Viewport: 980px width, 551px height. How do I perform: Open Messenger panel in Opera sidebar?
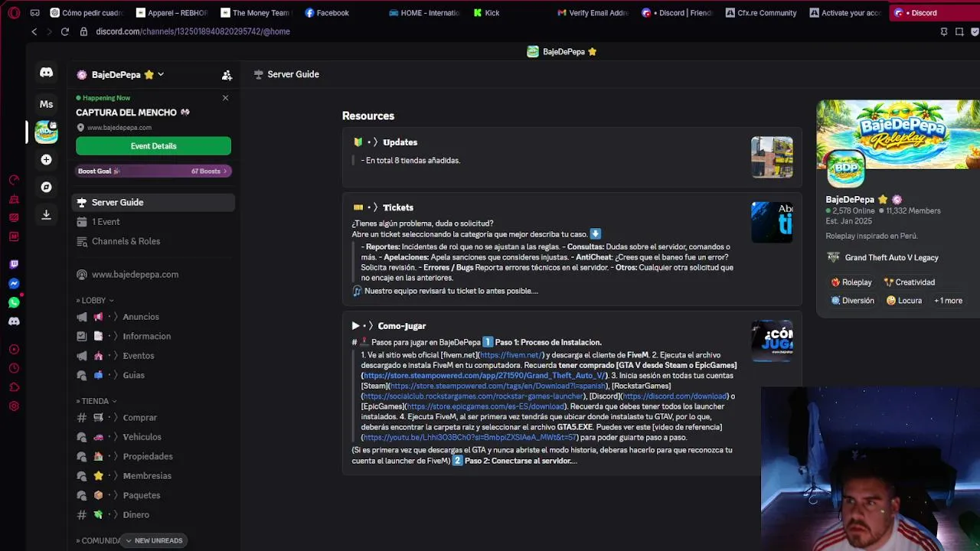tap(14, 283)
